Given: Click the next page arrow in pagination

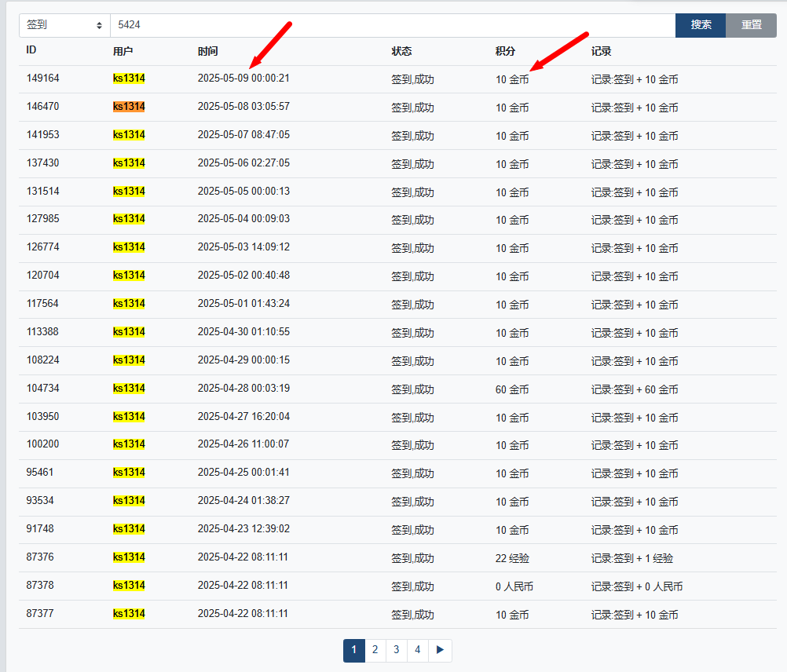Looking at the screenshot, I should [x=440, y=650].
